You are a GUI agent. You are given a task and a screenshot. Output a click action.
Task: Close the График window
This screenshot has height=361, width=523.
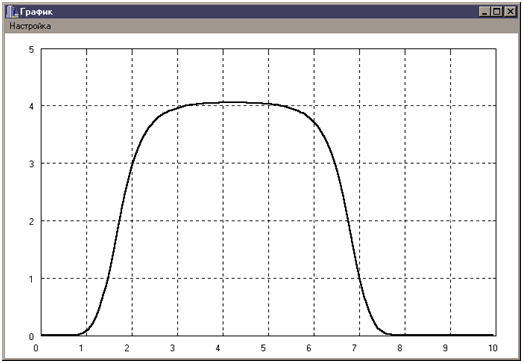(x=510, y=12)
